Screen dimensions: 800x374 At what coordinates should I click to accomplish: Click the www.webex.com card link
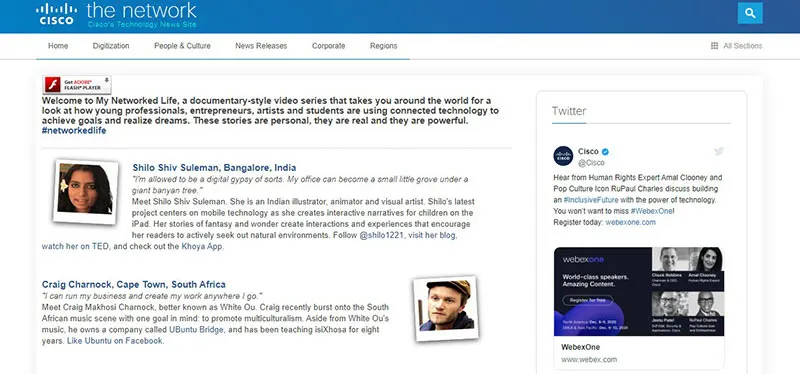point(589,359)
